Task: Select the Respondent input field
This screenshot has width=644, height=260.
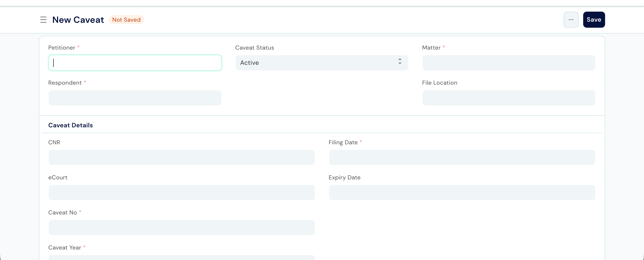Action: [135, 98]
